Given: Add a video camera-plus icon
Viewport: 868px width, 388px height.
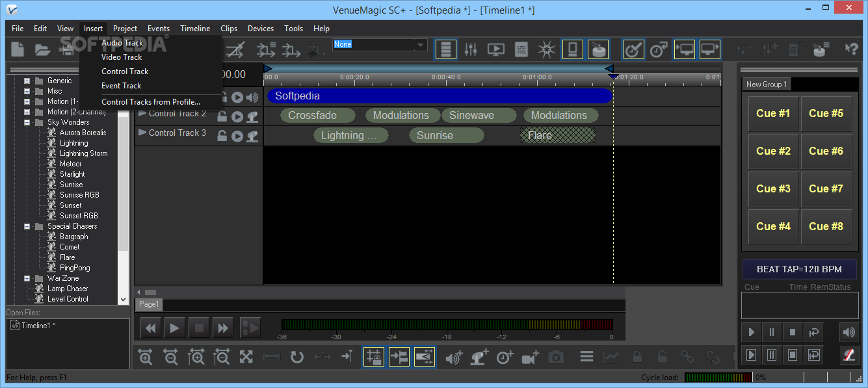Looking at the screenshot, I should click(x=531, y=357).
